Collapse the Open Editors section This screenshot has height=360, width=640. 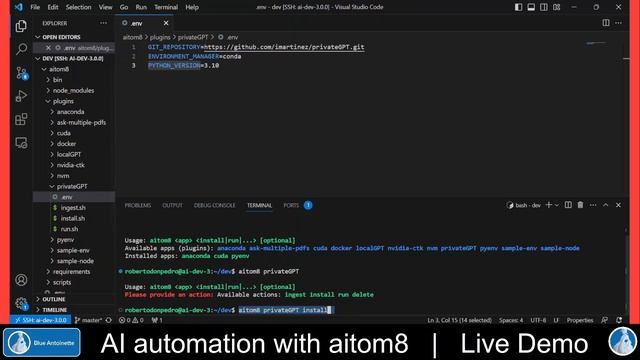pyautogui.click(x=74, y=37)
